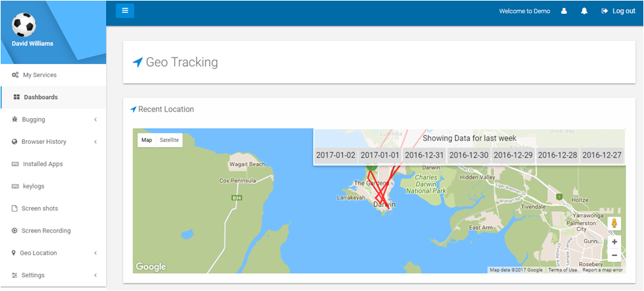Screen dimensions: 644x291
Task: Show location data for 2016-12-29
Action: click(513, 155)
